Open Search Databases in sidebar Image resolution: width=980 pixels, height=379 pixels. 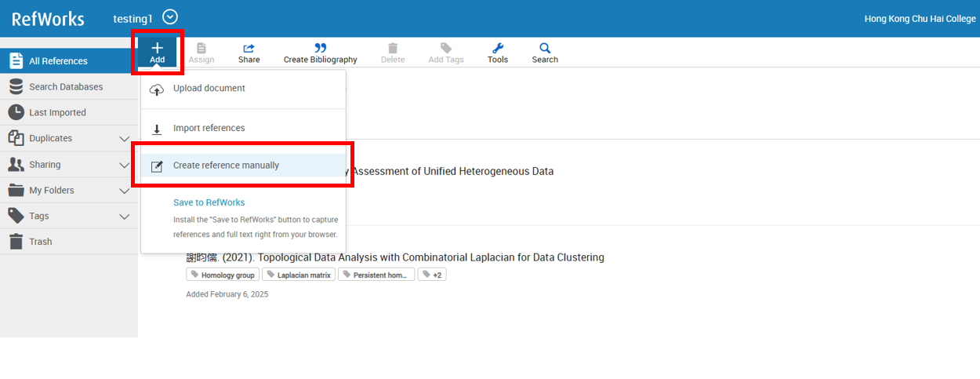point(66,87)
